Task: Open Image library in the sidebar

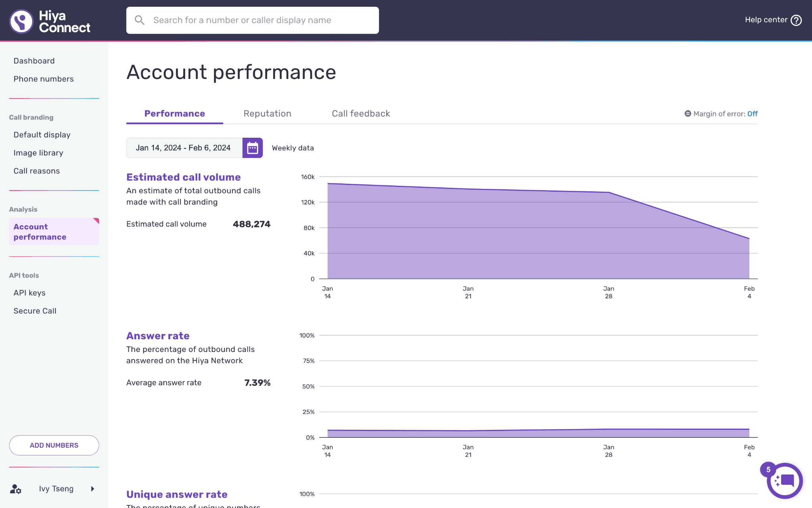Action: [x=38, y=153]
